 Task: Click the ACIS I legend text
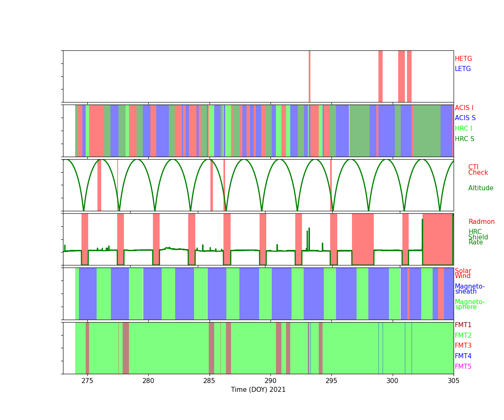tap(464, 108)
